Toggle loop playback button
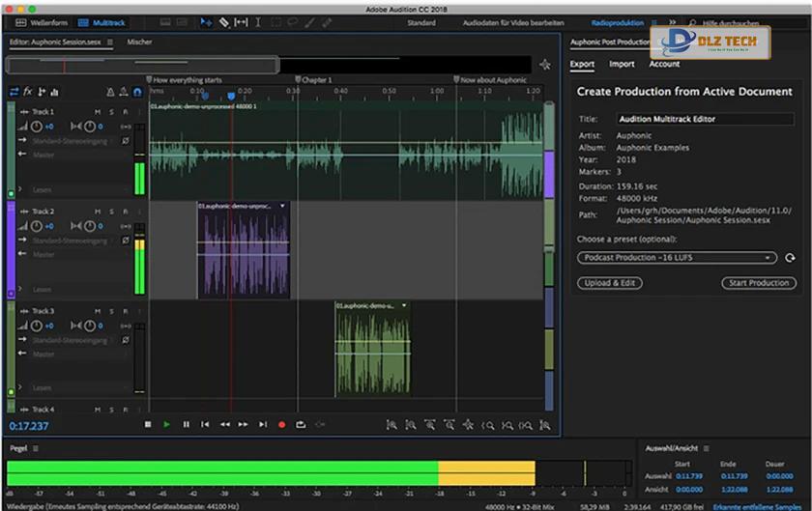Image resolution: width=812 pixels, height=511 pixels. point(301,424)
